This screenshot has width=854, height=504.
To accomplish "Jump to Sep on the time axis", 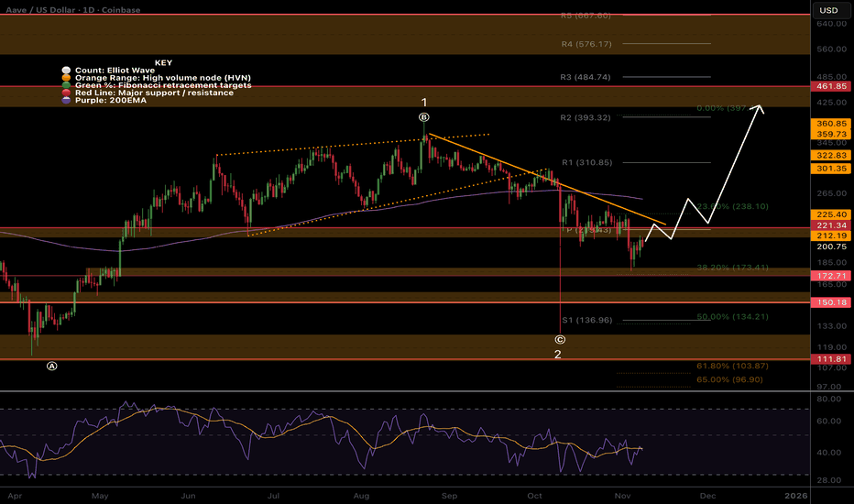I will point(449,493).
